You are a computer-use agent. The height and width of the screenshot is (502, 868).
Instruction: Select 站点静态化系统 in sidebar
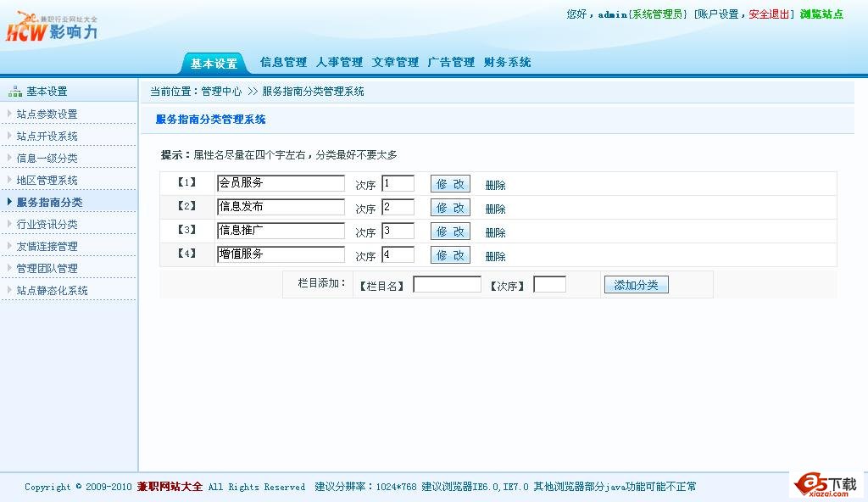coord(52,290)
